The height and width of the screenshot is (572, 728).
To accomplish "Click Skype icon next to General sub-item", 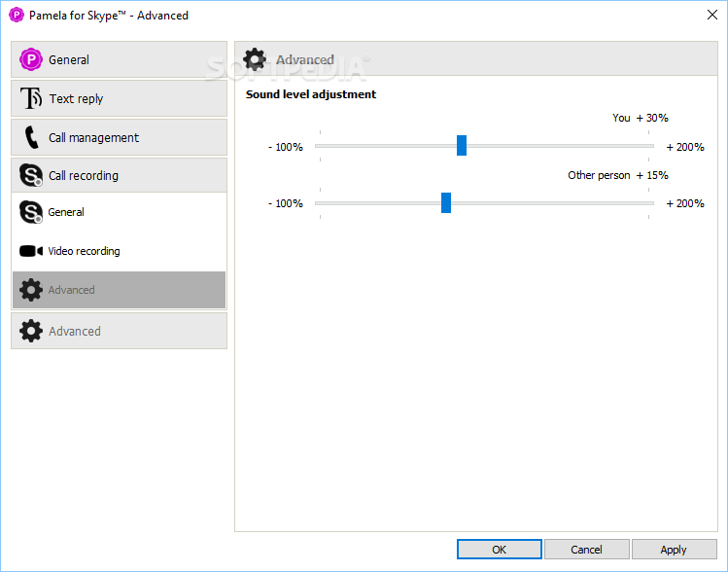I will pyautogui.click(x=31, y=212).
